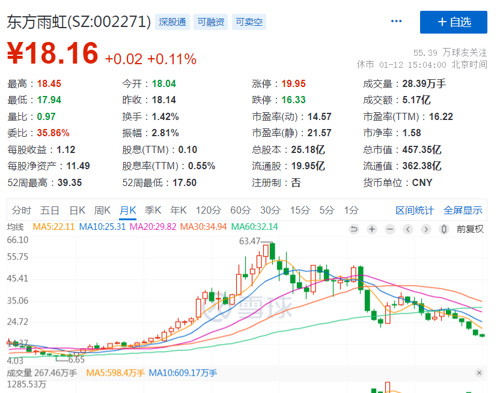Screen dimensions: 500x393
Task: Click the 自选 add-to-watchlist button
Action: click(x=453, y=22)
